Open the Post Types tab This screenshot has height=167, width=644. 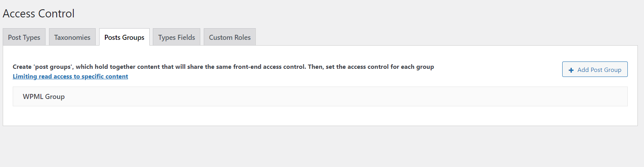[24, 37]
